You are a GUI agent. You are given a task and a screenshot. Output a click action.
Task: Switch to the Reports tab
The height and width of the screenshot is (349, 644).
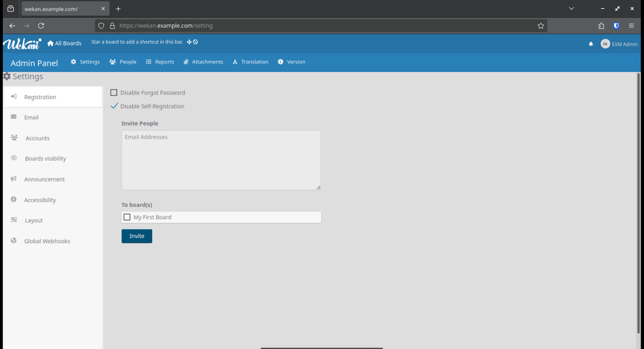point(160,62)
